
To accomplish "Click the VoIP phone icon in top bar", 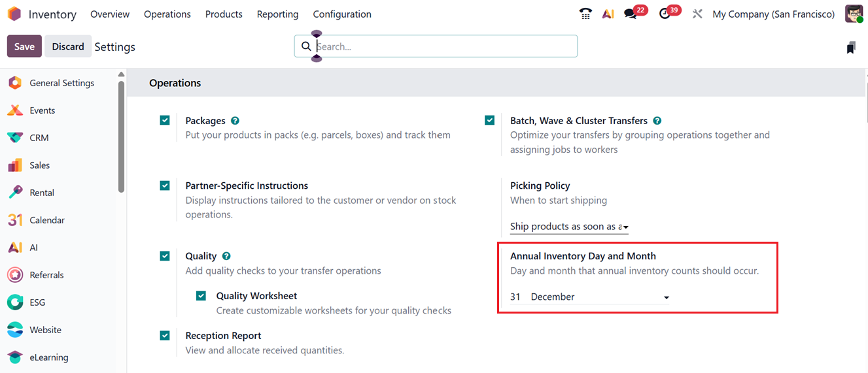I will (585, 14).
